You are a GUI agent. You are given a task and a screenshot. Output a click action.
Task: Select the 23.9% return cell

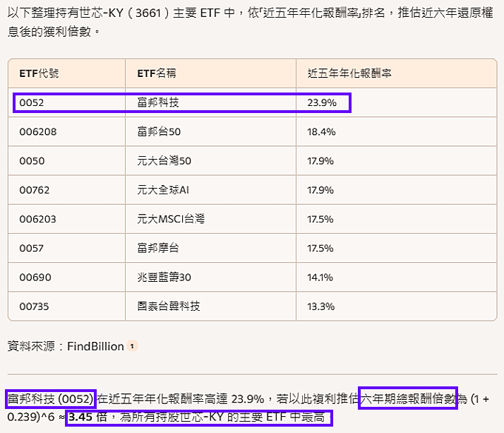(x=396, y=102)
